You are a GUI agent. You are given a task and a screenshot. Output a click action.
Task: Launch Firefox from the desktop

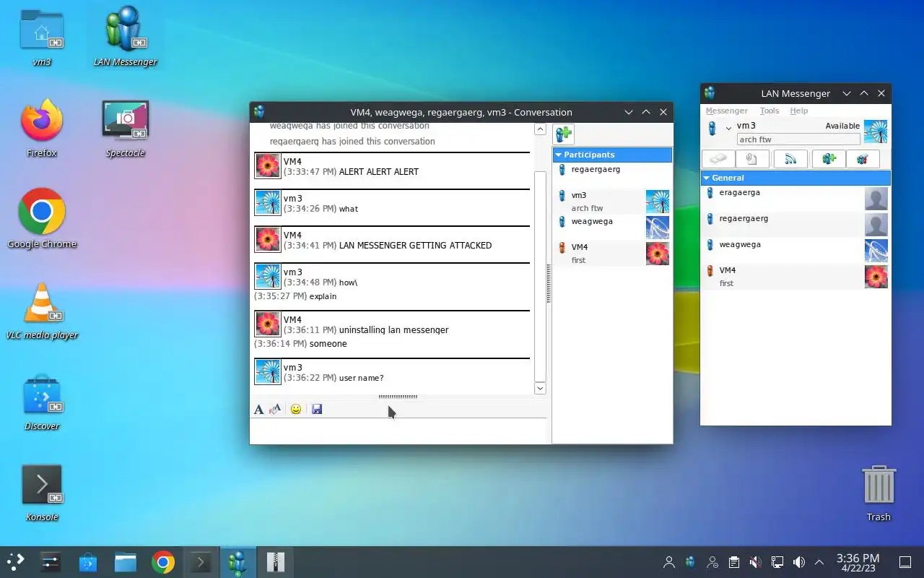[42, 129]
